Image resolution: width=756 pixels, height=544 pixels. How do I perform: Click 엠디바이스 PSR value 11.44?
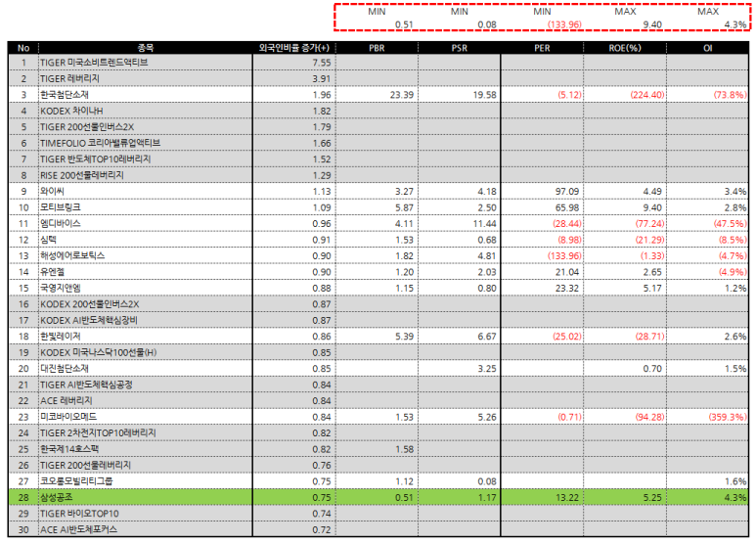[484, 223]
